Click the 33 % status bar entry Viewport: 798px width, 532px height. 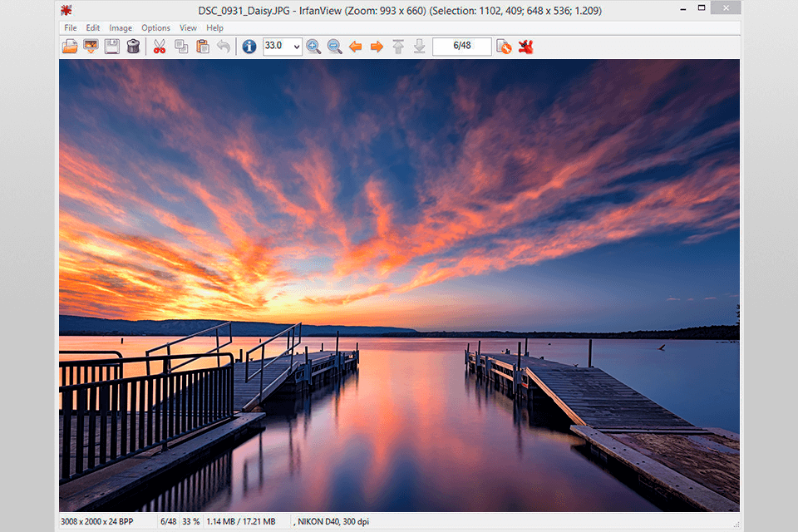(191, 521)
